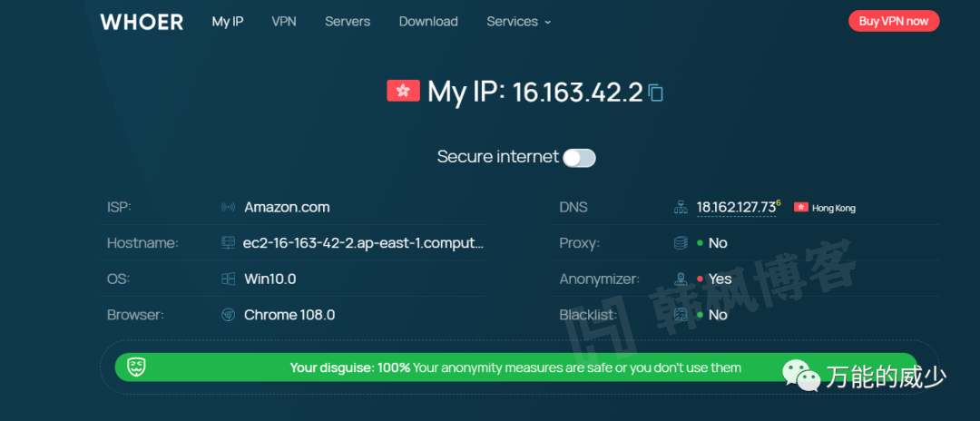
Task: Click the DNS network icon
Action: pos(681,208)
